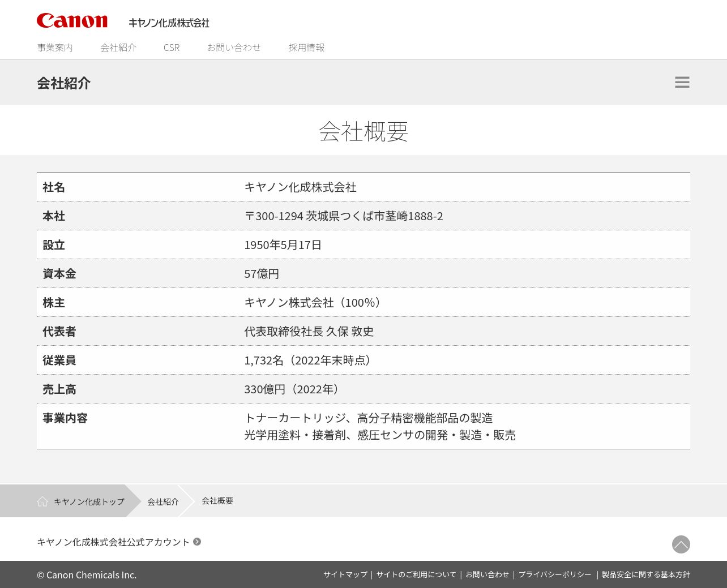Open the CSR navigation item
This screenshot has height=588, width=727.
[172, 48]
